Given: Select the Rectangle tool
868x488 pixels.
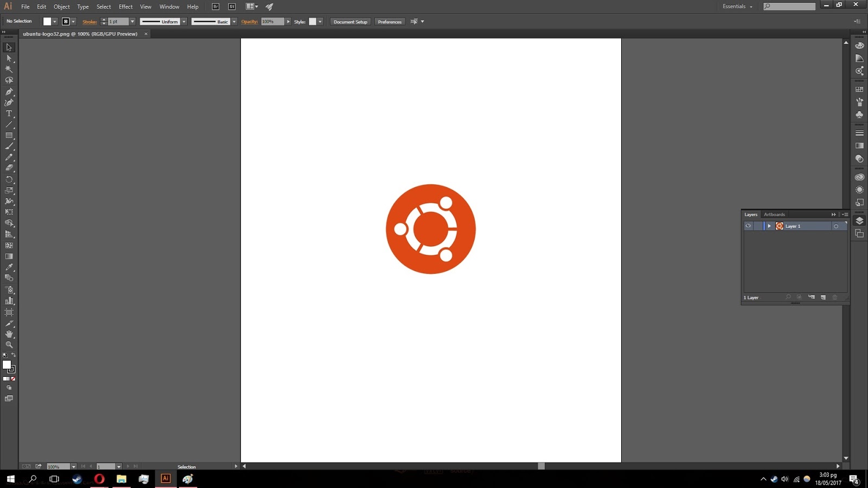Looking at the screenshot, I should pyautogui.click(x=9, y=136).
